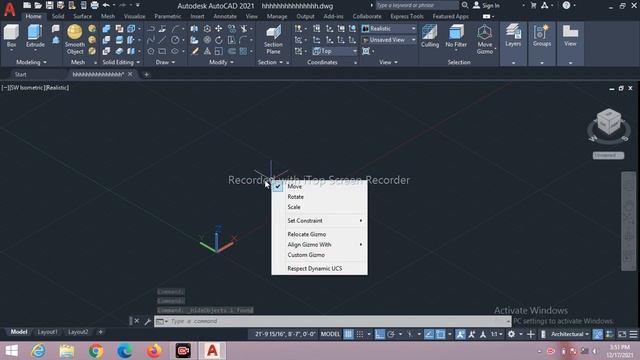Screen dimensions: 640x360
Task: Toggle 2D object snap on status bar
Action: pos(440,334)
